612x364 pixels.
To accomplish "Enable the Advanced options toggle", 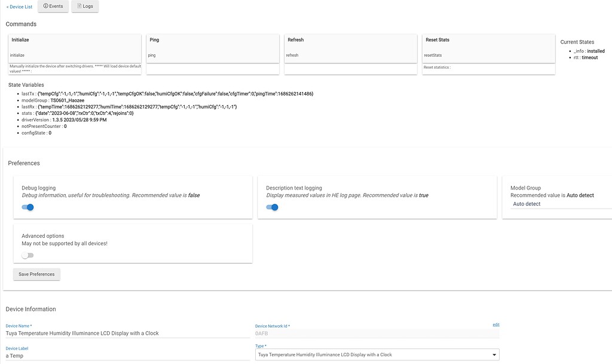I will [x=28, y=255].
